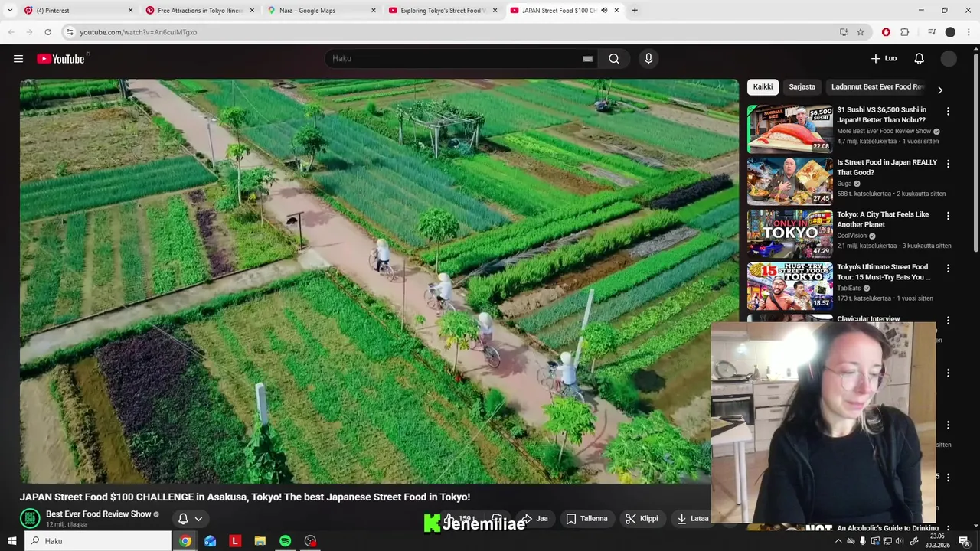Open Tokyo's Ultimate Street Food video title
Viewport: 980px width, 551px height.
pos(884,272)
